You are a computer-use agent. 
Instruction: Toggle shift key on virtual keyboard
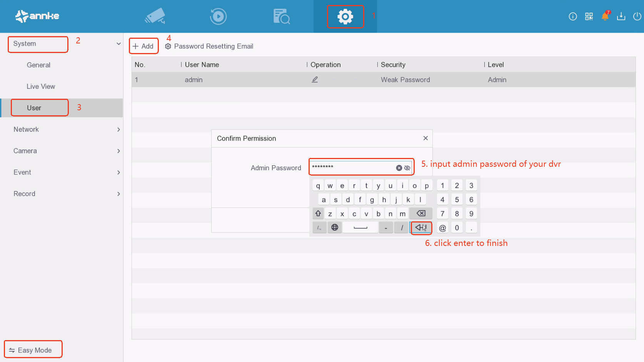[x=318, y=214]
